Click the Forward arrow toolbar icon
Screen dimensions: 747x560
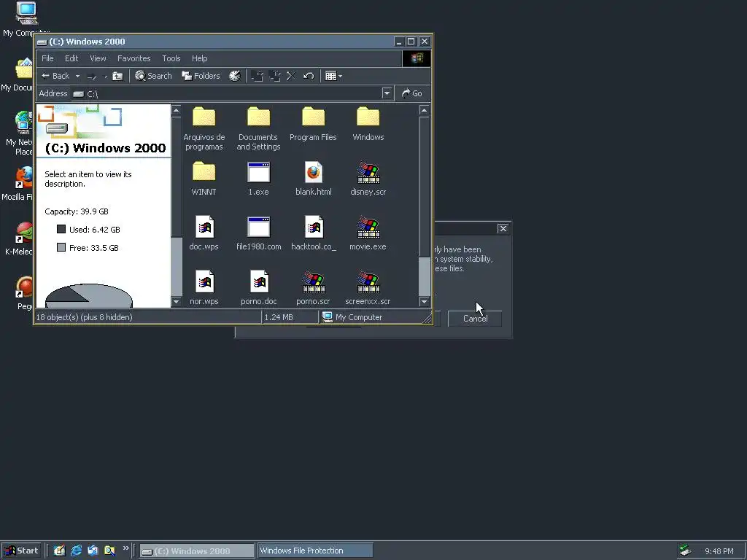(x=92, y=76)
